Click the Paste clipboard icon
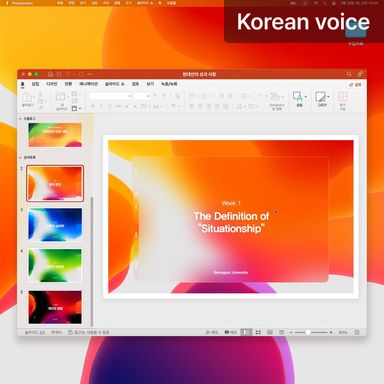Image resolution: width=384 pixels, height=384 pixels. (27, 98)
